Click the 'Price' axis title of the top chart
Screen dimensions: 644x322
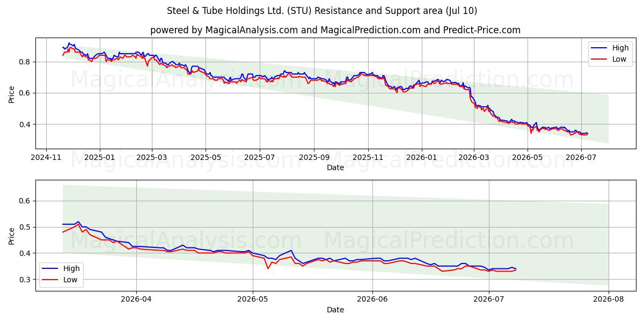click(x=12, y=93)
